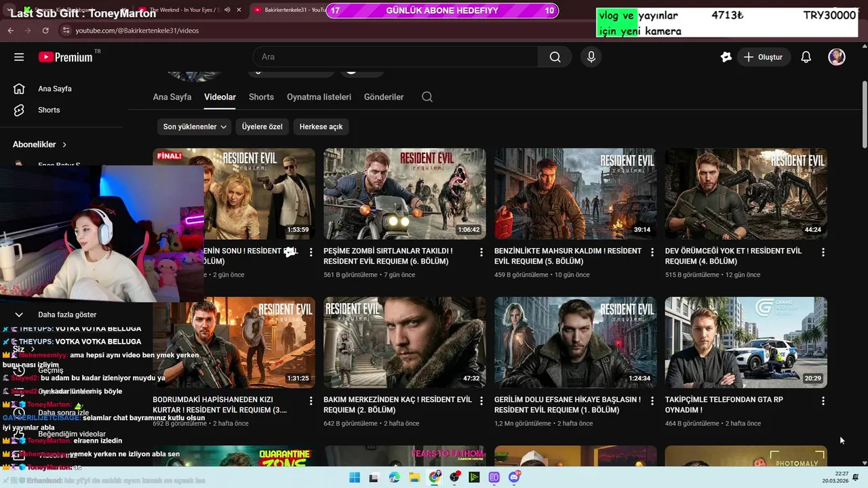Open File Explorer from the taskbar

(414, 477)
